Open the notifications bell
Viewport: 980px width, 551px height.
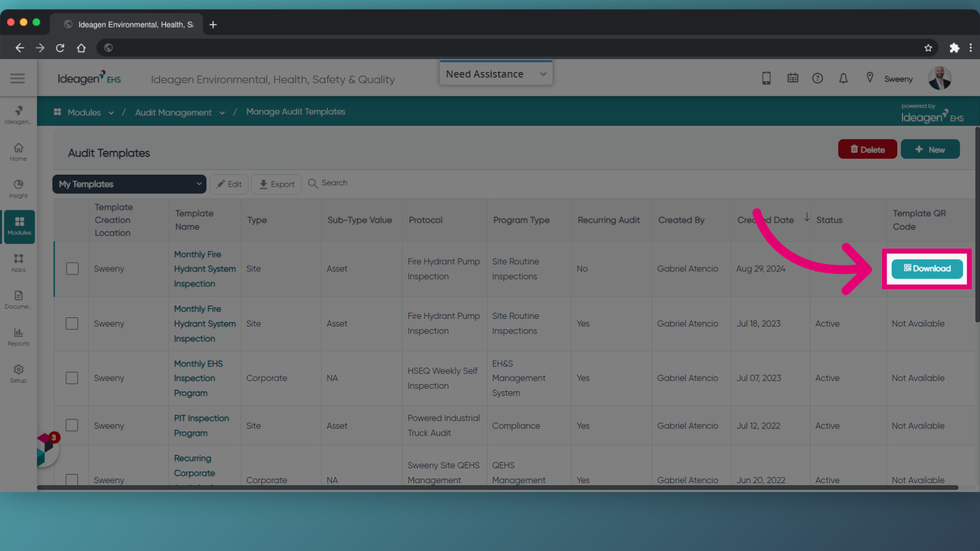[x=843, y=78]
